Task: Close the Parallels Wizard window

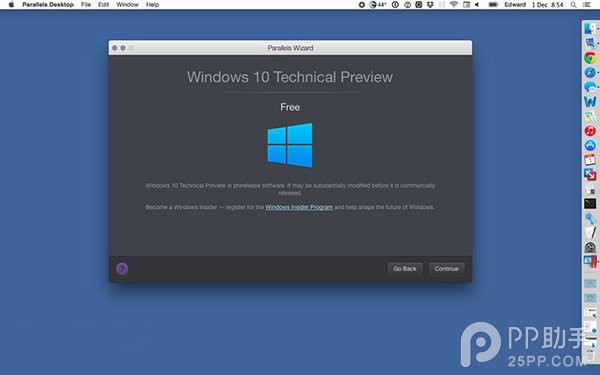Action: 114,48
